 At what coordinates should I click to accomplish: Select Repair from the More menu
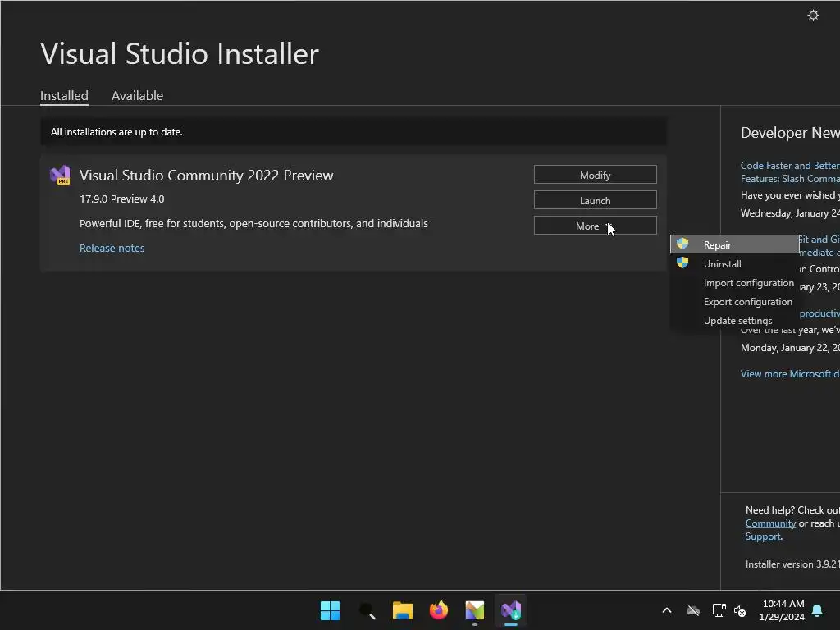pos(734,244)
